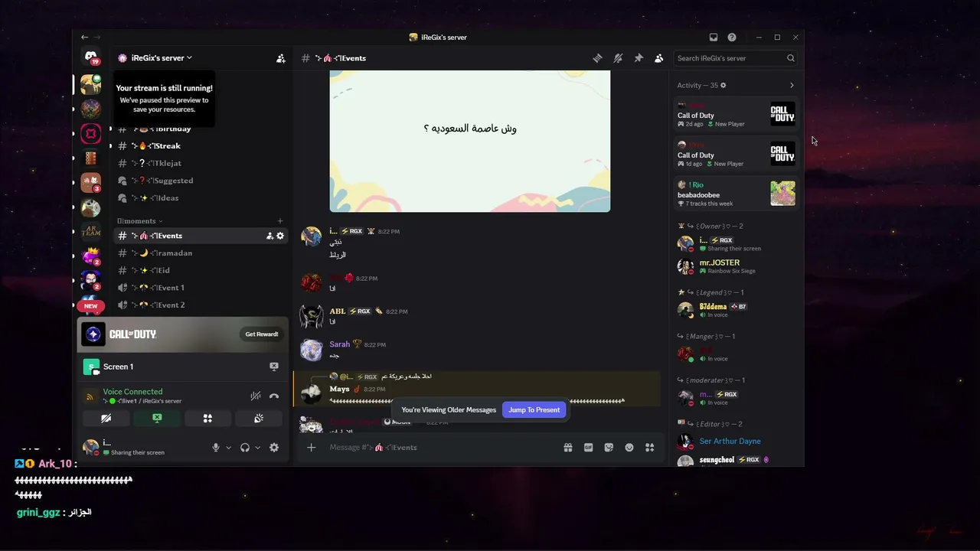
Task: Click the Get Reward! button
Action: pos(262,334)
